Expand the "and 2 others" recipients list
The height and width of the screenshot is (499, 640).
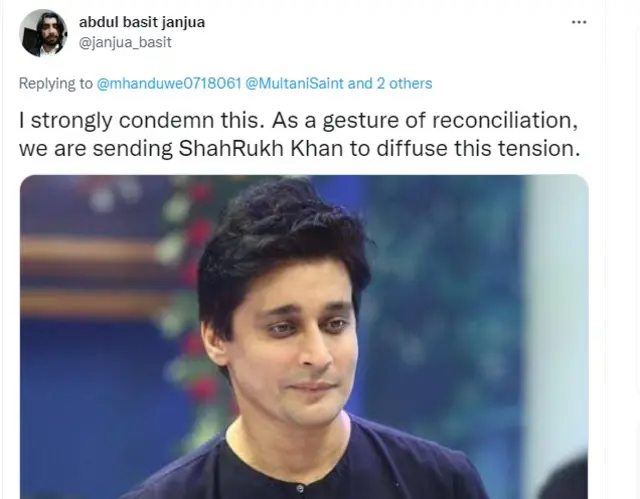click(390, 84)
